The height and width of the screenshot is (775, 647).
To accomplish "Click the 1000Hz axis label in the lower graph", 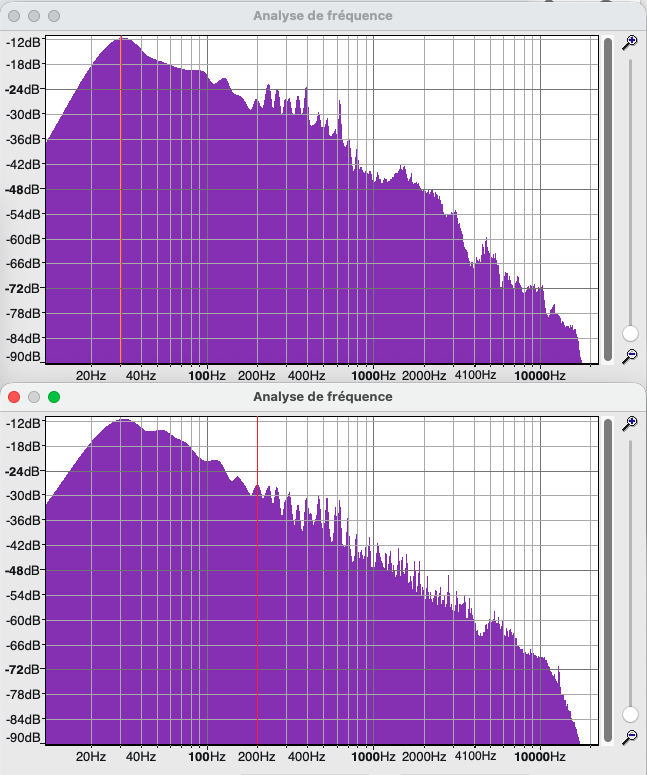I will [x=374, y=757].
